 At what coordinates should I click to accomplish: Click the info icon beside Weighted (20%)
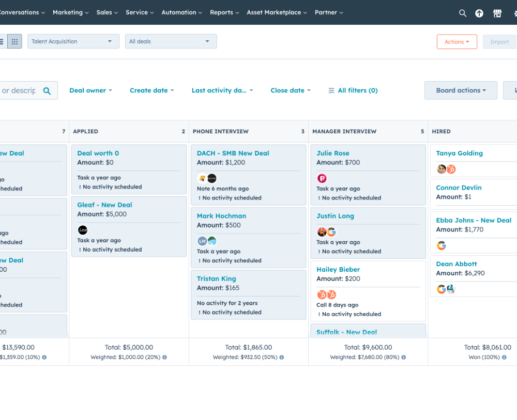(164, 357)
